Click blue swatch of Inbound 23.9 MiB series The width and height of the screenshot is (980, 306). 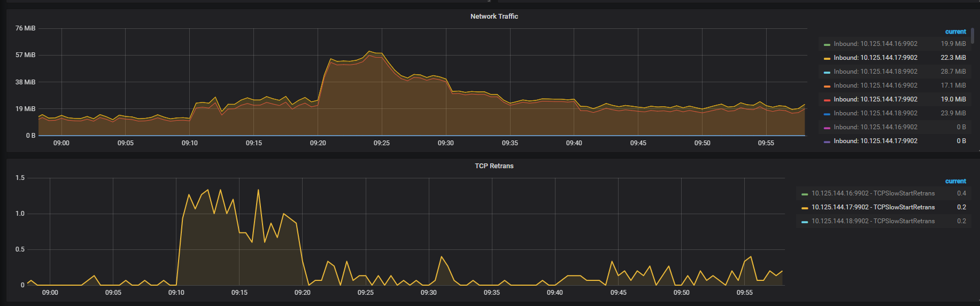click(827, 114)
